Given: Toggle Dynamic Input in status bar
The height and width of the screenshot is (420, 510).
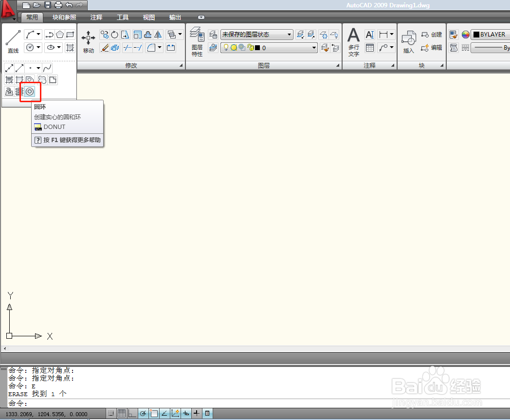Looking at the screenshot, I should coord(186,413).
